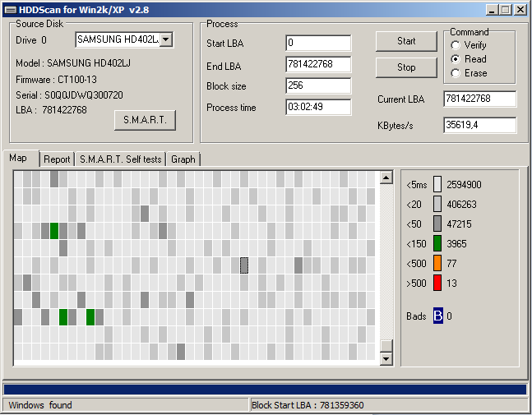This screenshot has height=415, width=532.
Task: Select the Verify command radio button
Action: click(x=456, y=45)
